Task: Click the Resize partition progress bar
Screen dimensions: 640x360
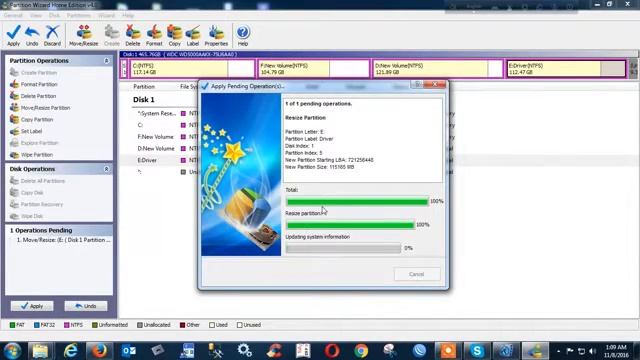Action: click(x=350, y=225)
